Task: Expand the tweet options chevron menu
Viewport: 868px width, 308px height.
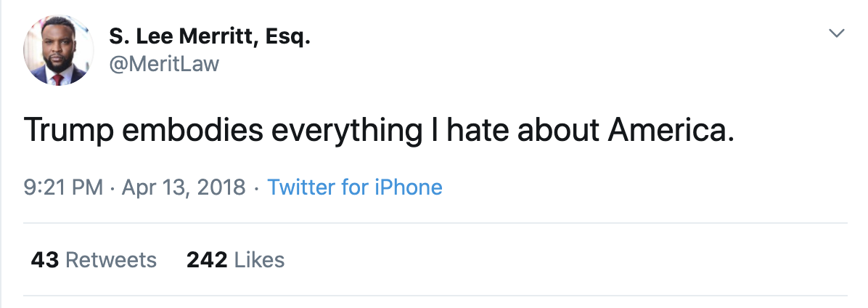Action: [837, 33]
